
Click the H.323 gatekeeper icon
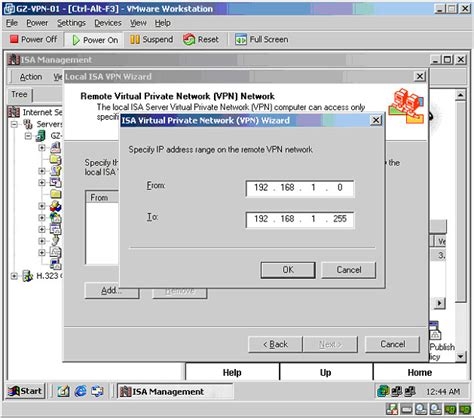point(27,276)
